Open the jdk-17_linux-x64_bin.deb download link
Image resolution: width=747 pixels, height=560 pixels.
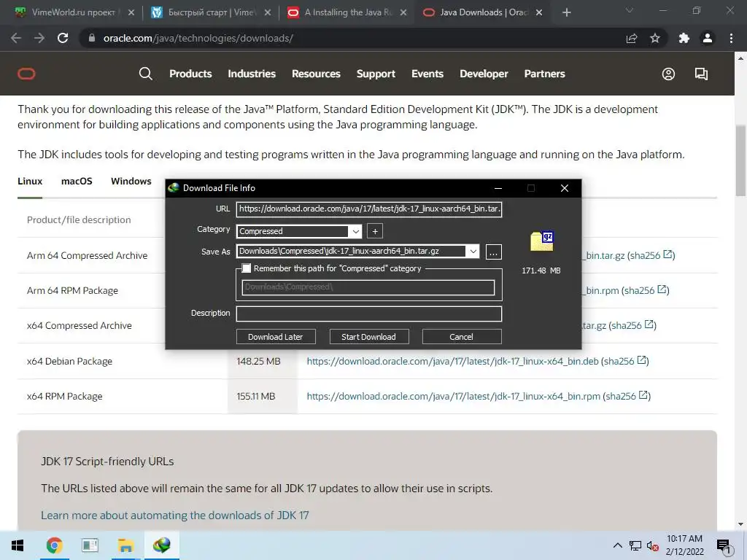click(452, 361)
